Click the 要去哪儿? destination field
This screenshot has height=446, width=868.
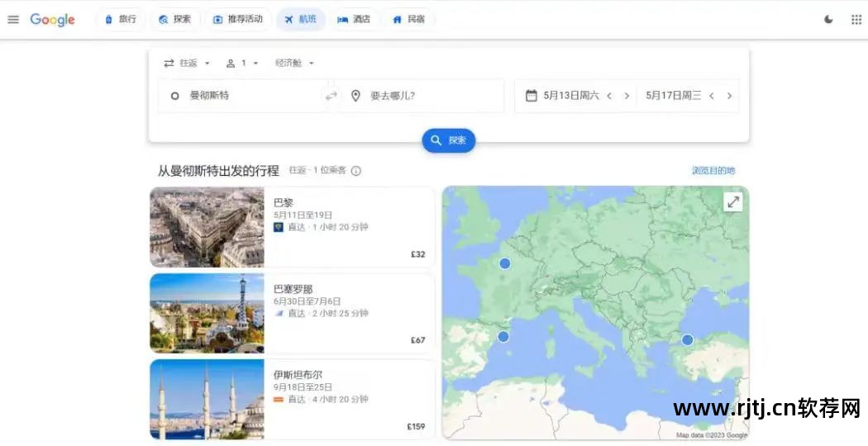coord(422,96)
